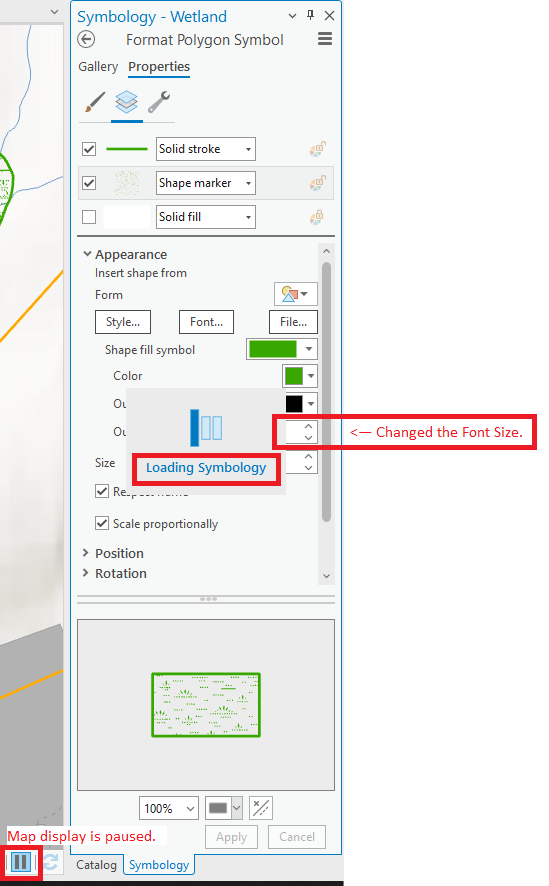Enable the Solid fill layer checkbox
The image size is (549, 886).
[x=89, y=217]
